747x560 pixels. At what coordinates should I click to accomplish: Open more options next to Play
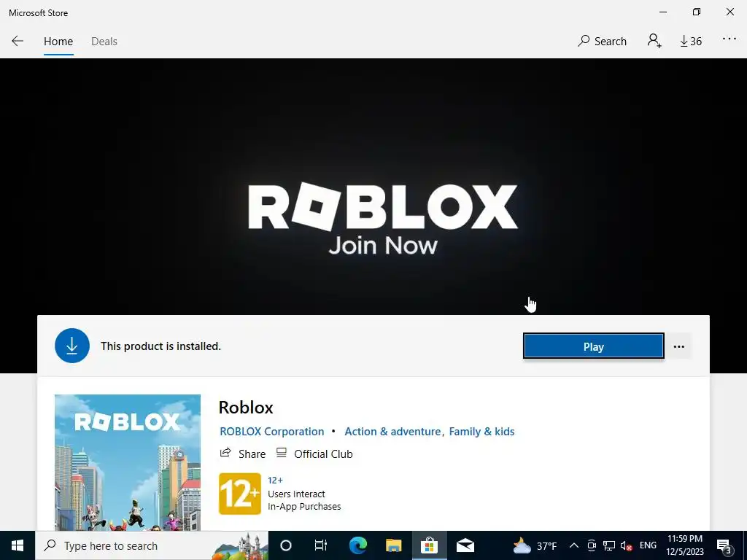click(x=679, y=346)
